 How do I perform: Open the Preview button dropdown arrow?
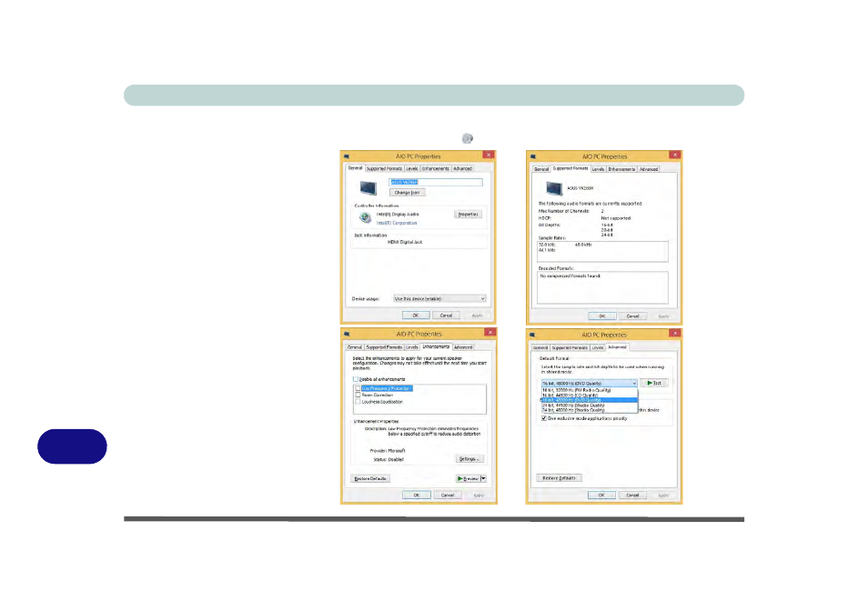[x=483, y=478]
